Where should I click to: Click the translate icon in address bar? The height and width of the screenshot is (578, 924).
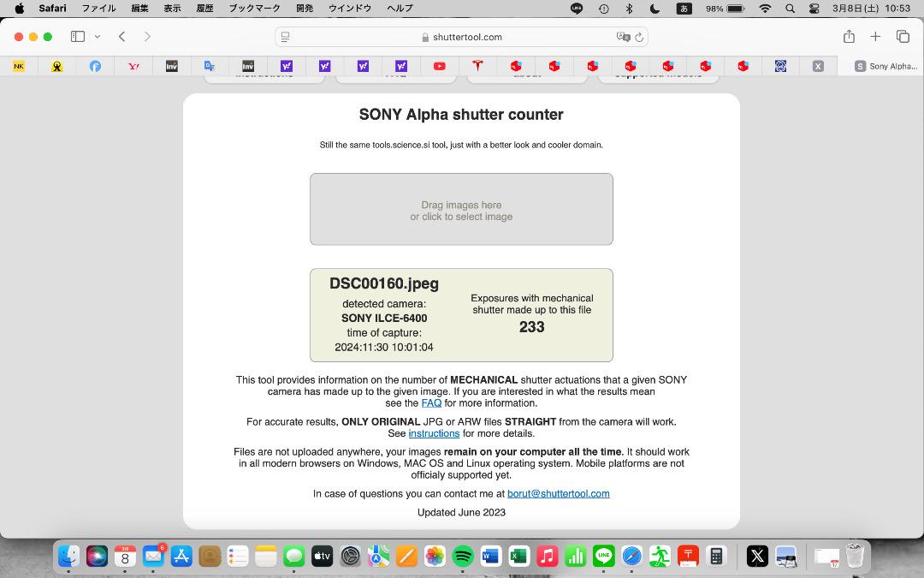click(x=623, y=37)
